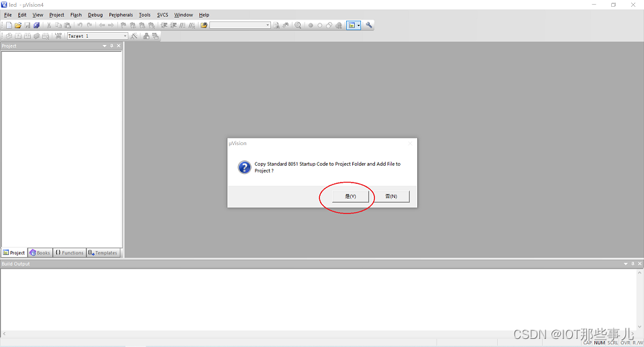Click the 否(N) button in dialog
The height and width of the screenshot is (347, 644).
pos(391,196)
